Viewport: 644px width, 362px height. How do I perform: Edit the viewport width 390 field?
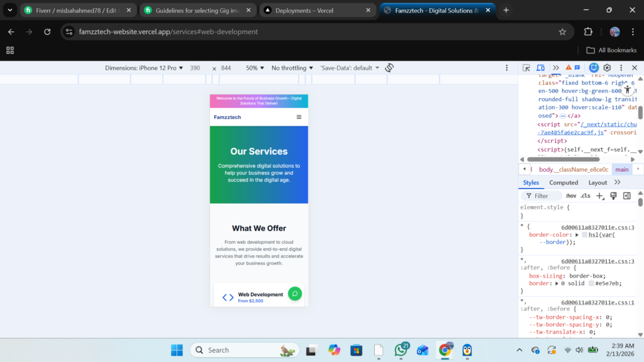tap(195, 68)
